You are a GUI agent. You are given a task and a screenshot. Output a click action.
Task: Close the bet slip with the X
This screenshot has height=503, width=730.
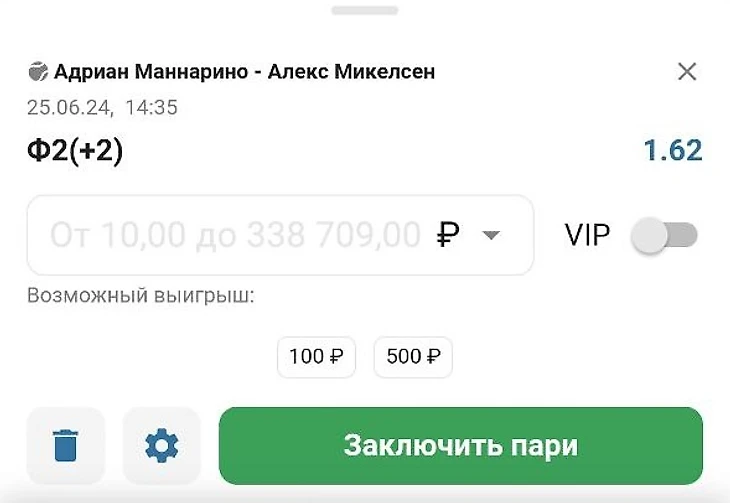pos(687,71)
